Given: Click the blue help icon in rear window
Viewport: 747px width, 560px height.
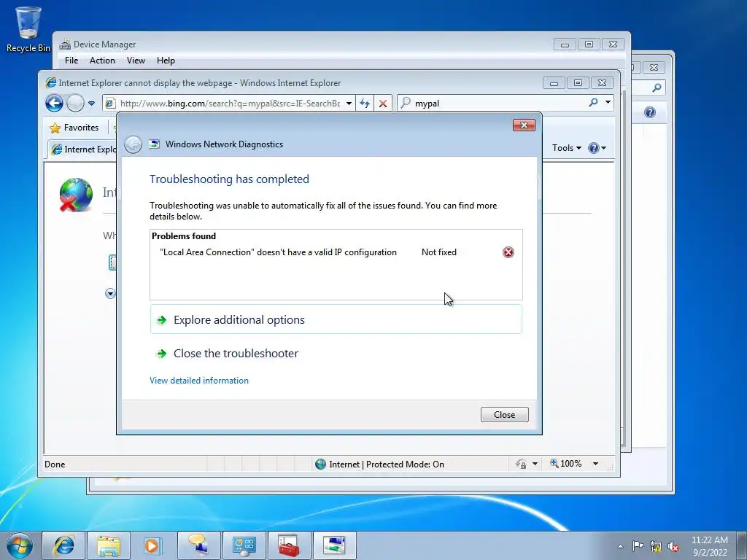Looking at the screenshot, I should pos(650,112).
